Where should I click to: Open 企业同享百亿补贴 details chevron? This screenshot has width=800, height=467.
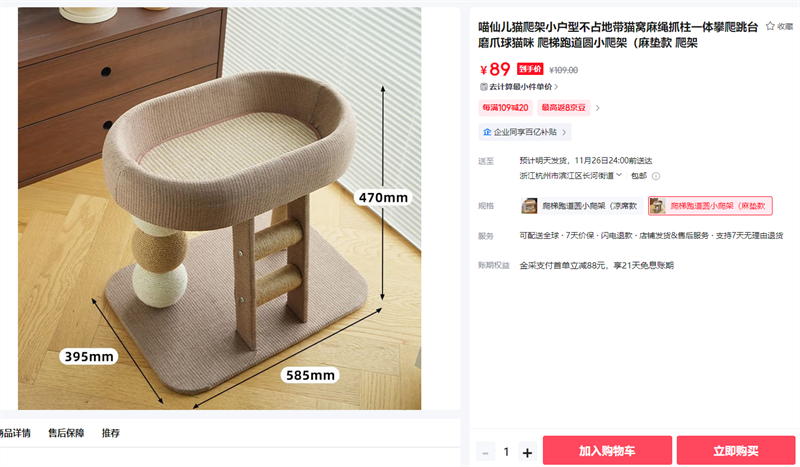(564, 132)
